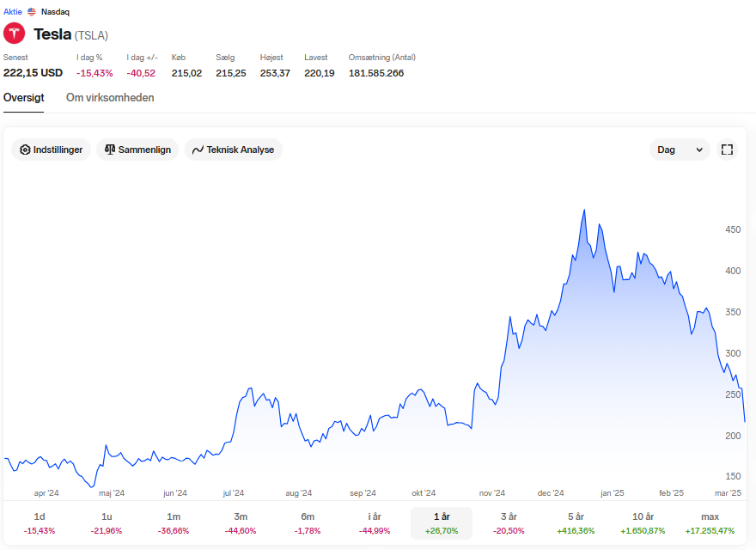The image size is (756, 550).
Task: Click the aug '24 axis label
Action: [x=298, y=493]
